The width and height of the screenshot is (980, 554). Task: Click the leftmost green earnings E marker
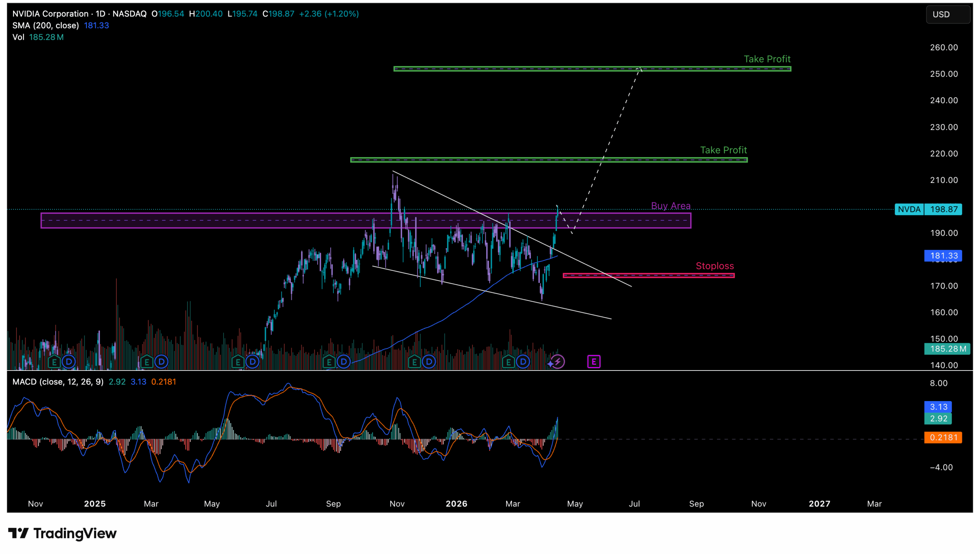click(x=54, y=361)
